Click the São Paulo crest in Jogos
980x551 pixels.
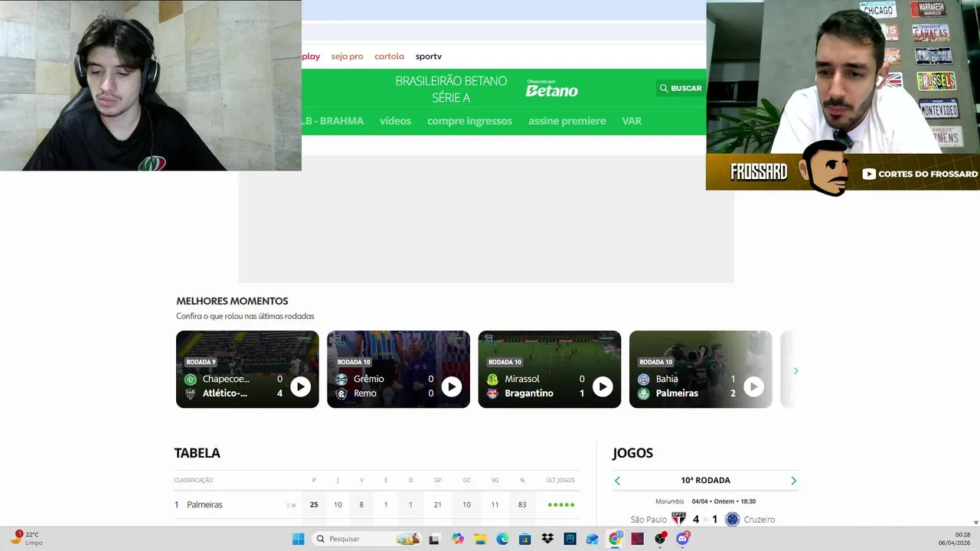coord(678,519)
